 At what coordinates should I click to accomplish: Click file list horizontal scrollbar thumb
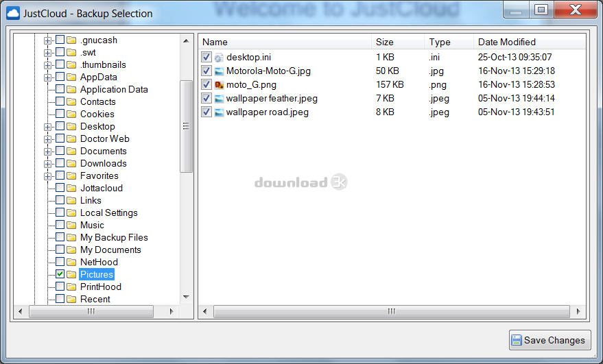392,311
